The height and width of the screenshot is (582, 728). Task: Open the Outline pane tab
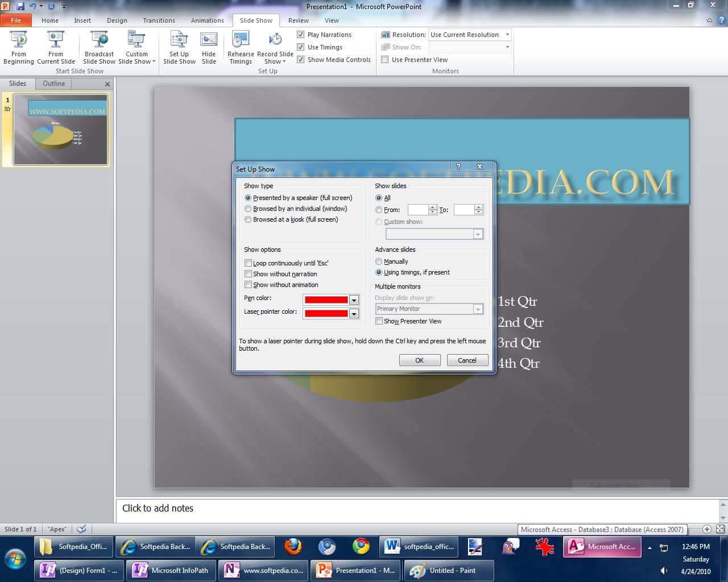tap(53, 84)
